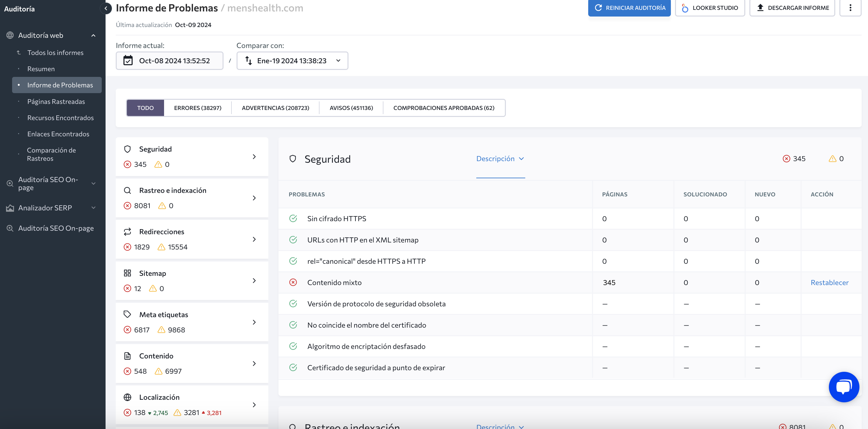Image resolution: width=868 pixels, height=429 pixels.
Task: Open the Comparar con date dropdown
Action: pos(292,61)
